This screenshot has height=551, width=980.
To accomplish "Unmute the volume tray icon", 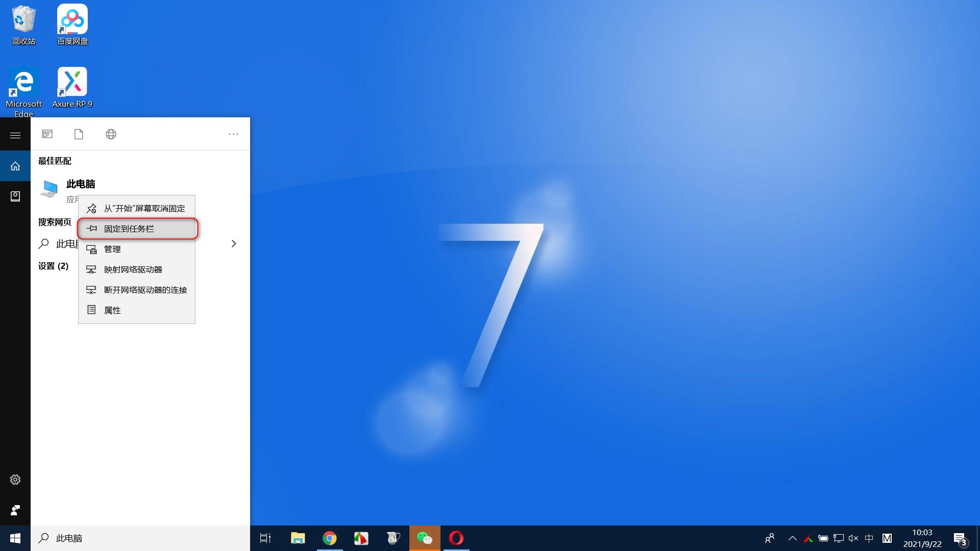I will [853, 538].
